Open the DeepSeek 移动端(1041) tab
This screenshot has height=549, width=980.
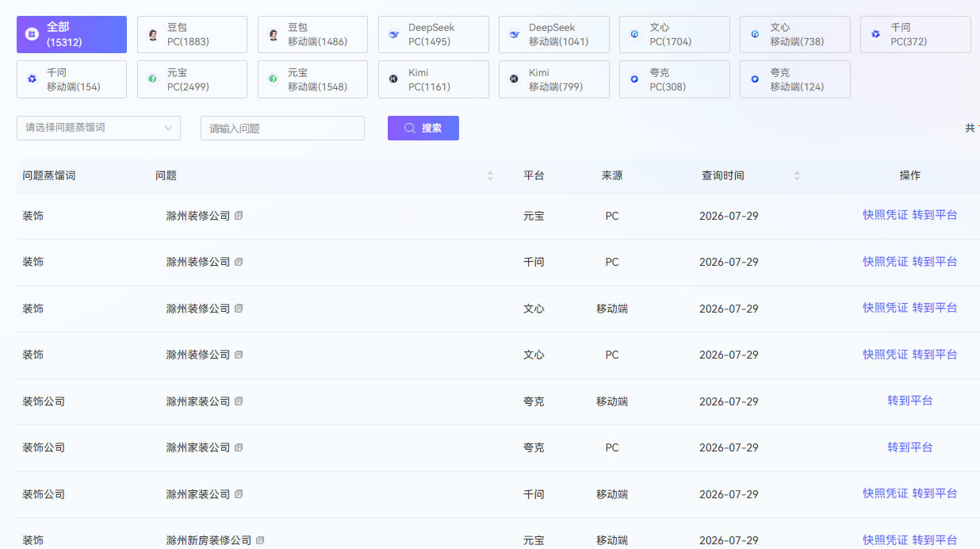pos(553,35)
